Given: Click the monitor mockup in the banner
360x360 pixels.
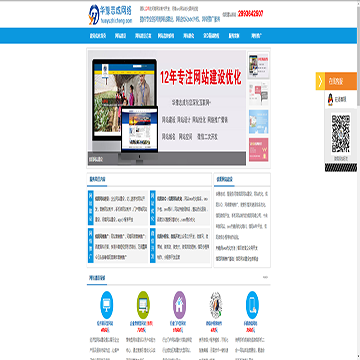Looking at the screenshot, I should 124,100.
